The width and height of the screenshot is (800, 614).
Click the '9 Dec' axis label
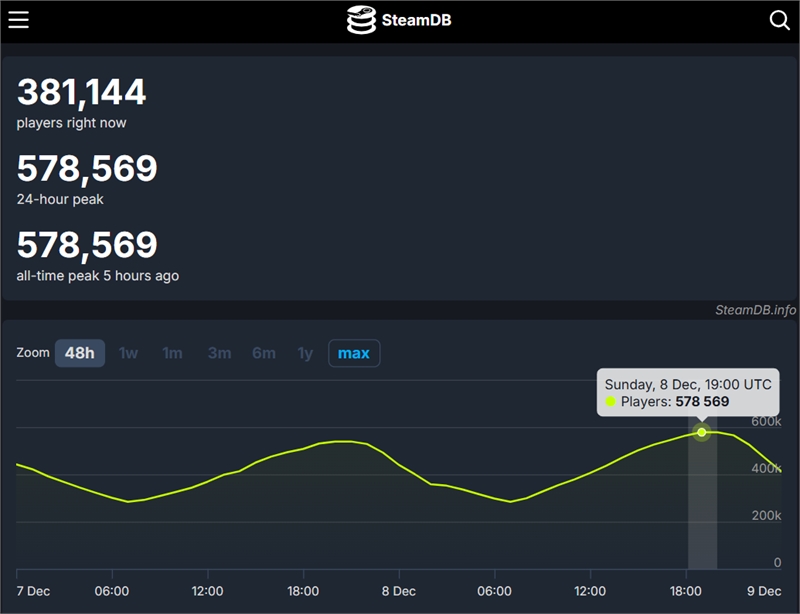(764, 591)
